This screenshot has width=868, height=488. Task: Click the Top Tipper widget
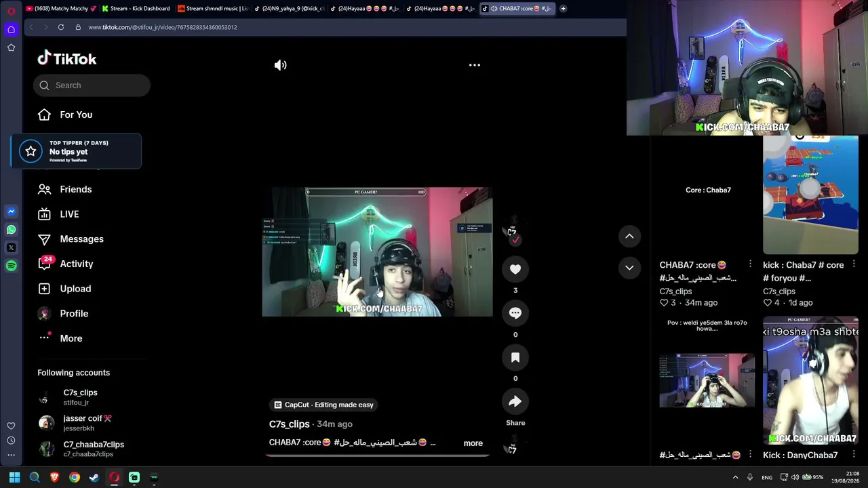coord(76,151)
